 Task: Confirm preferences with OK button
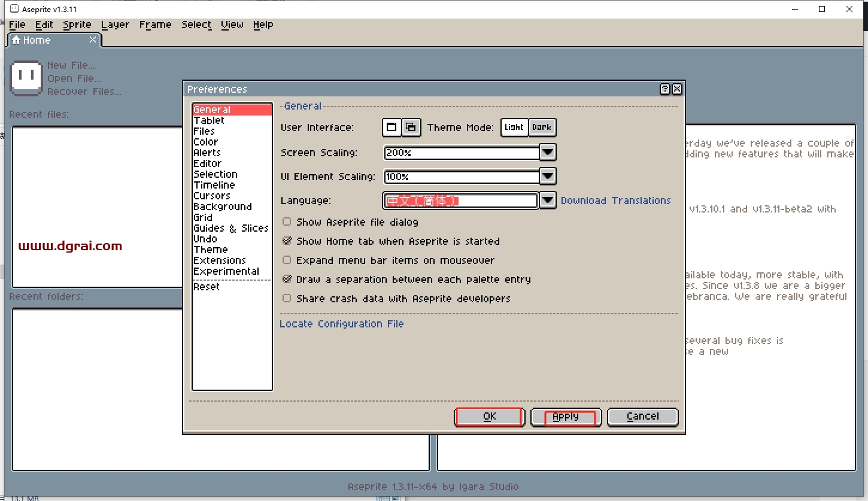tap(490, 417)
